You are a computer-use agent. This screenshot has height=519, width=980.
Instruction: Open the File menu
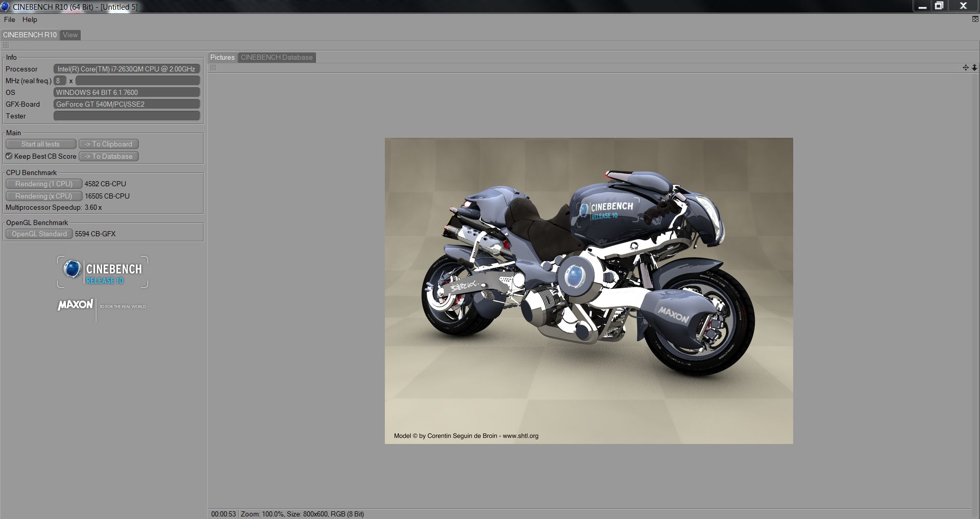9,19
